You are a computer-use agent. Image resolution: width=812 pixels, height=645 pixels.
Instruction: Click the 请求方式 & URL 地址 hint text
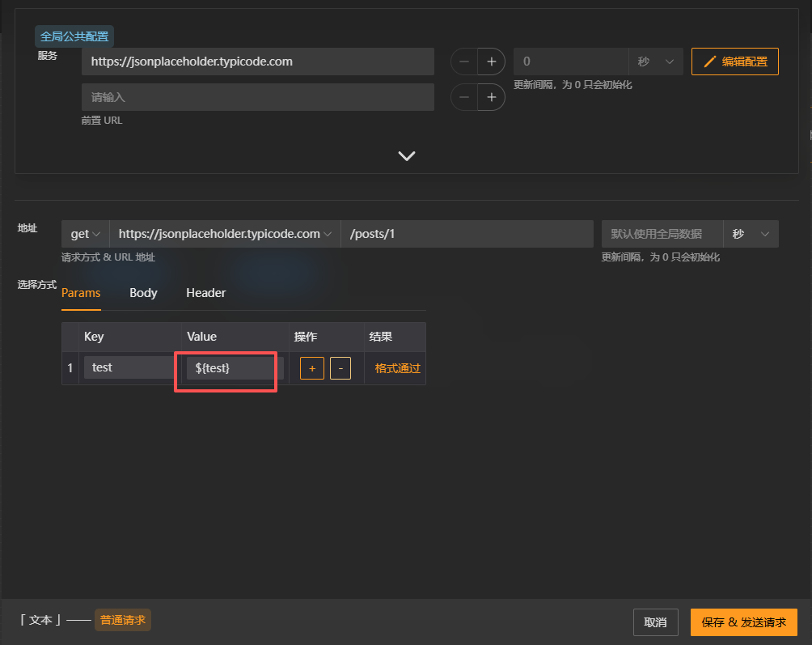[108, 257]
